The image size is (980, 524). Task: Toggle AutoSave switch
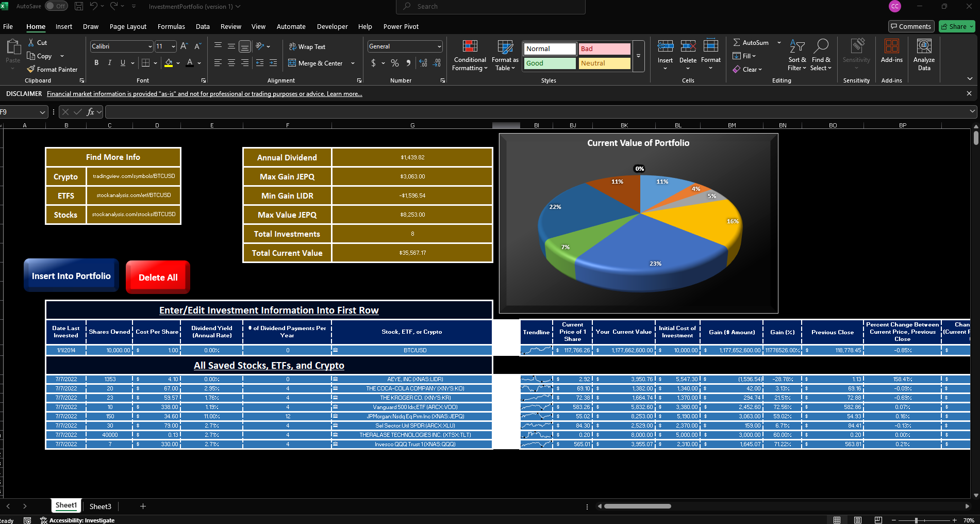coord(56,6)
